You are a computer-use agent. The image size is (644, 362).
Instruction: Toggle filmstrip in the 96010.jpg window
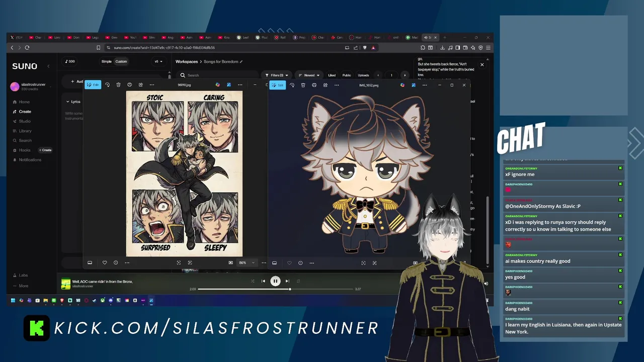point(90,263)
